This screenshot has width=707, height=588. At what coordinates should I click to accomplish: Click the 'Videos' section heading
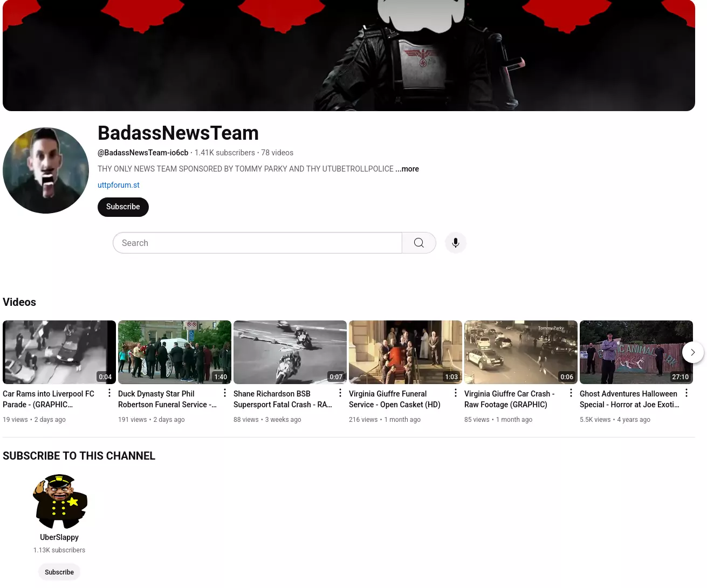pos(19,302)
